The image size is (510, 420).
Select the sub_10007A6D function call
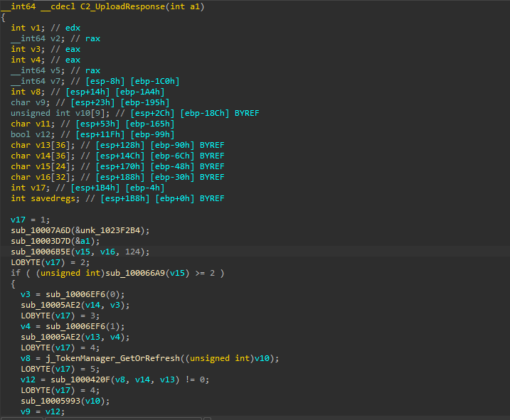click(41, 230)
